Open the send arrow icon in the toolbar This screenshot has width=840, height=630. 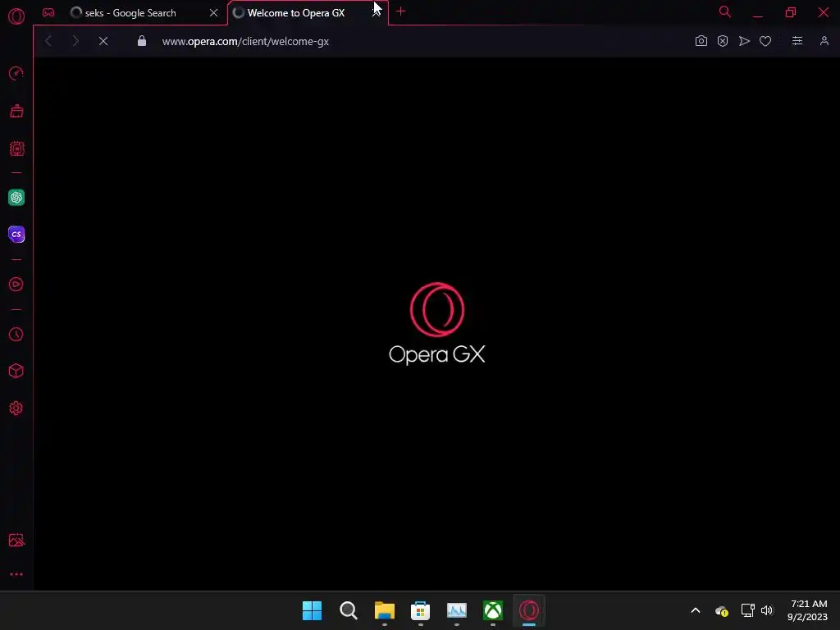coord(744,41)
